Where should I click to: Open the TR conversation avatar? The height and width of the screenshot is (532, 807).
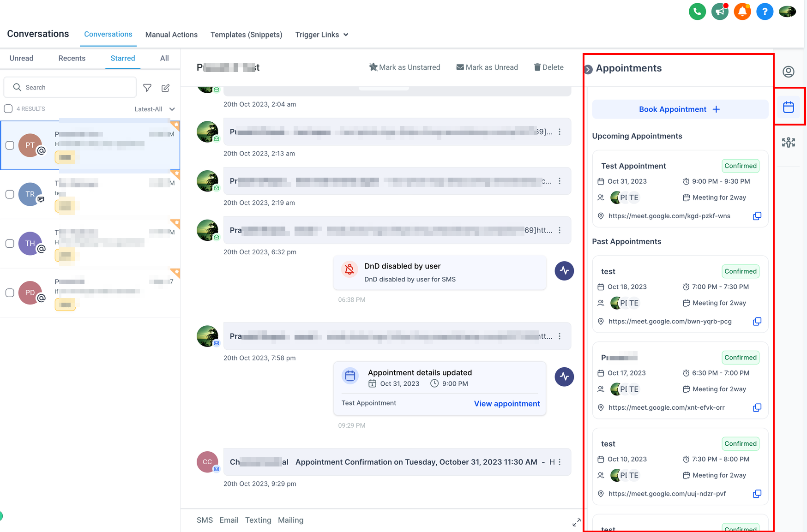30,194
